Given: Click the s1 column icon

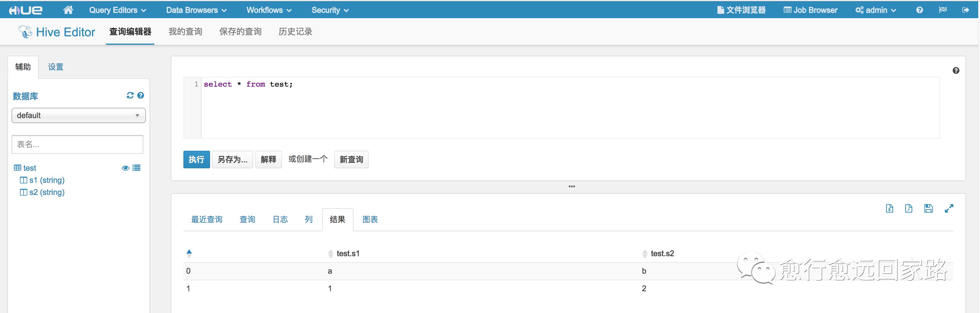Looking at the screenshot, I should [24, 180].
